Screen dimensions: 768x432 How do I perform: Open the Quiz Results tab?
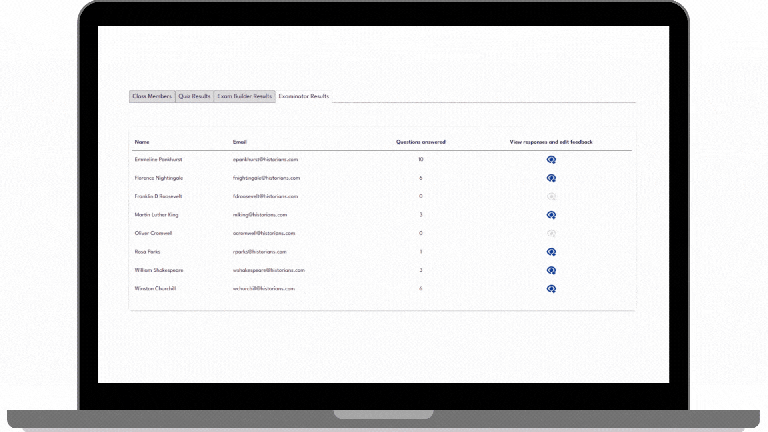coord(194,96)
